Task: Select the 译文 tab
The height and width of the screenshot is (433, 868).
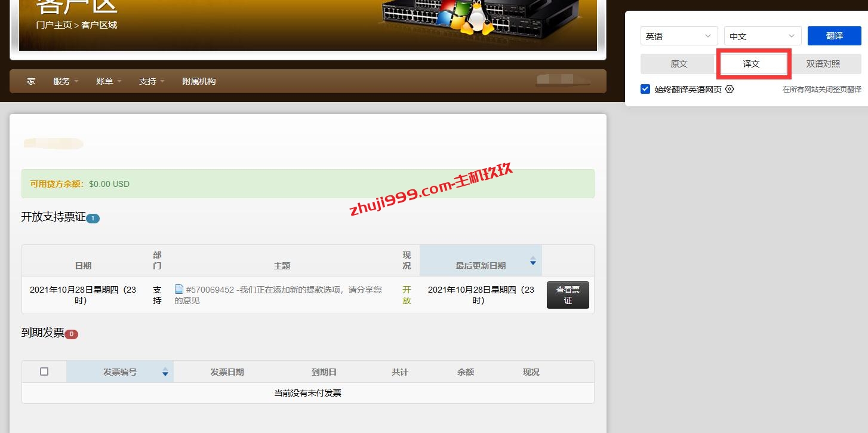Action: coord(751,64)
